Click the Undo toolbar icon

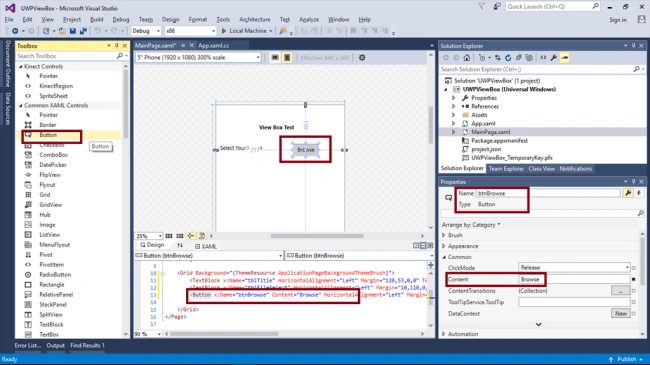point(97,31)
